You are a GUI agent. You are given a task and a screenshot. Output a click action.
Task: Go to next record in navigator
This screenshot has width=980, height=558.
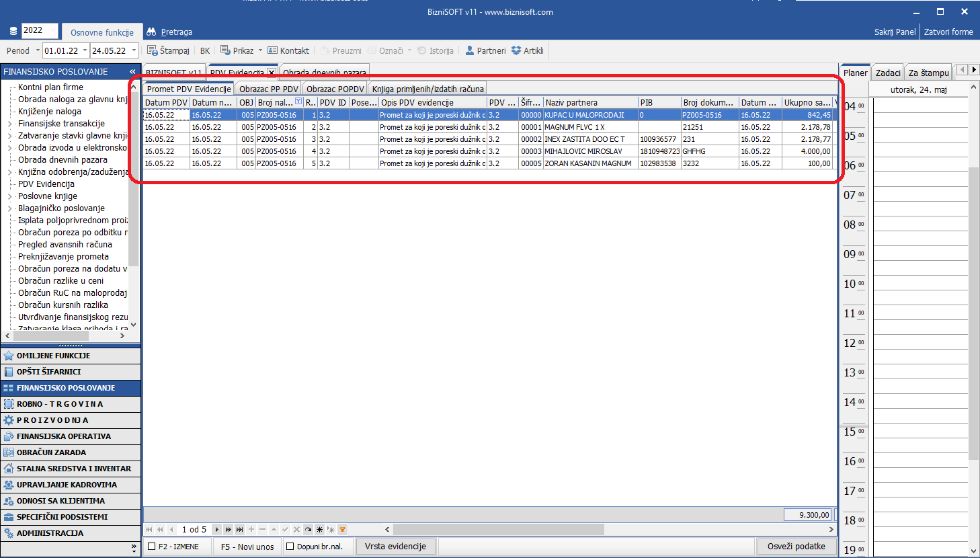point(216,530)
